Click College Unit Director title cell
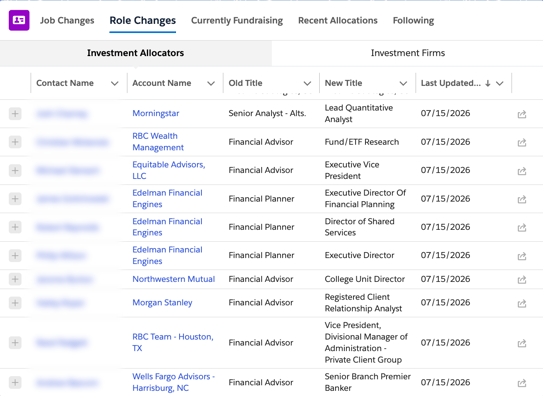The image size is (543, 396). (365, 279)
